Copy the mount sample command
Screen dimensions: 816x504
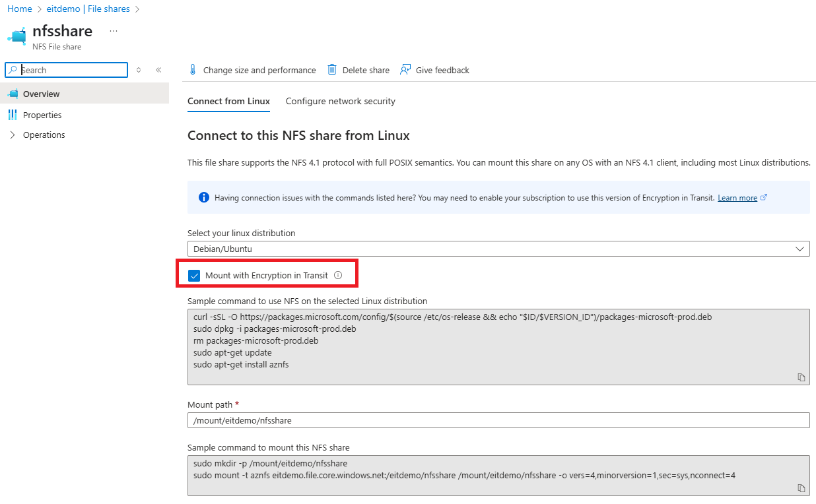[801, 488]
